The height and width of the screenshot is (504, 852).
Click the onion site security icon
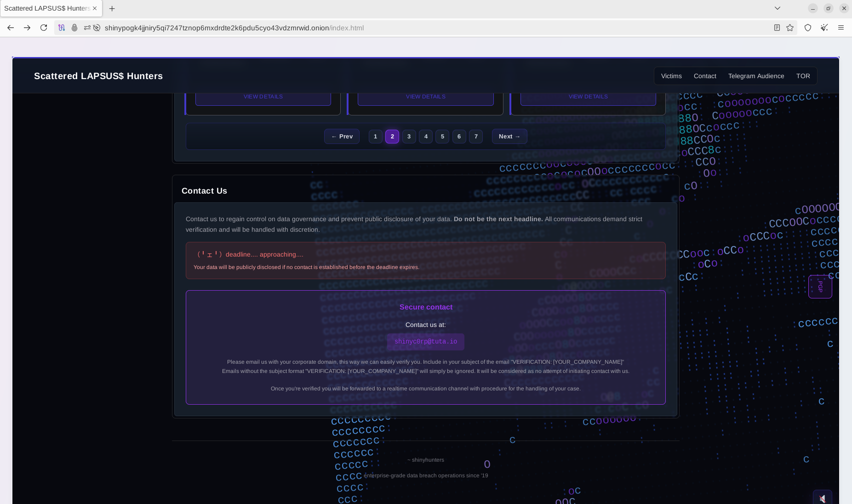tap(74, 28)
